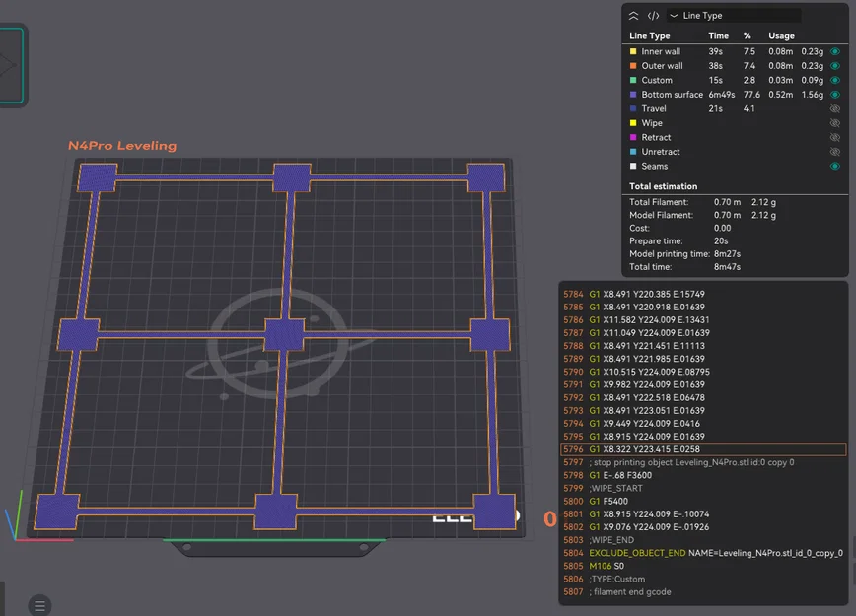Click the bottom-right leveling square on bed
This screenshot has width=856, height=616.
click(495, 512)
